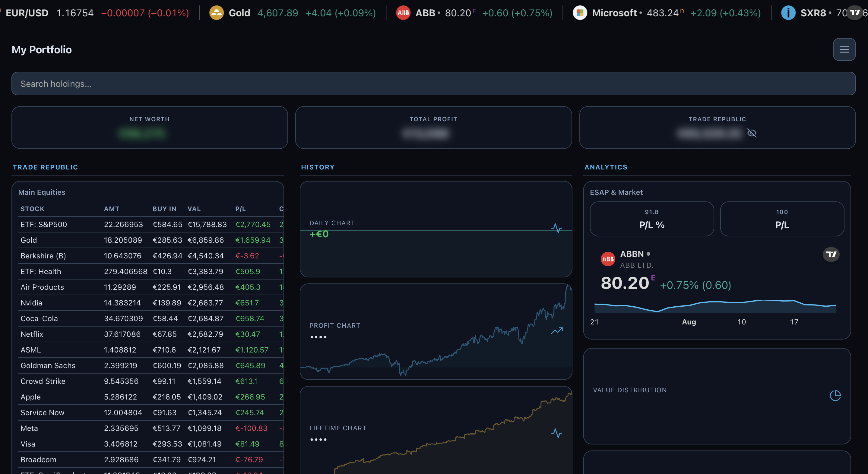Click the SXR8 iShares ticker logo

point(788,13)
